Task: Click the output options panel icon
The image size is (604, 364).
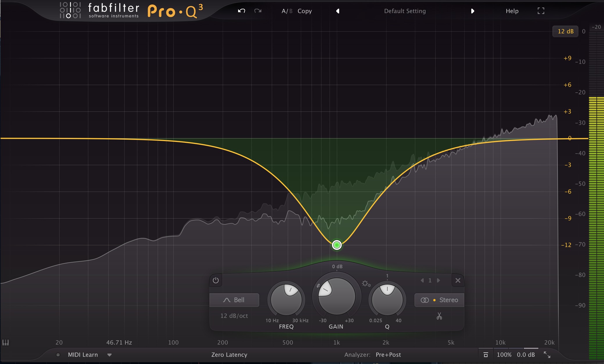Action: point(486,355)
